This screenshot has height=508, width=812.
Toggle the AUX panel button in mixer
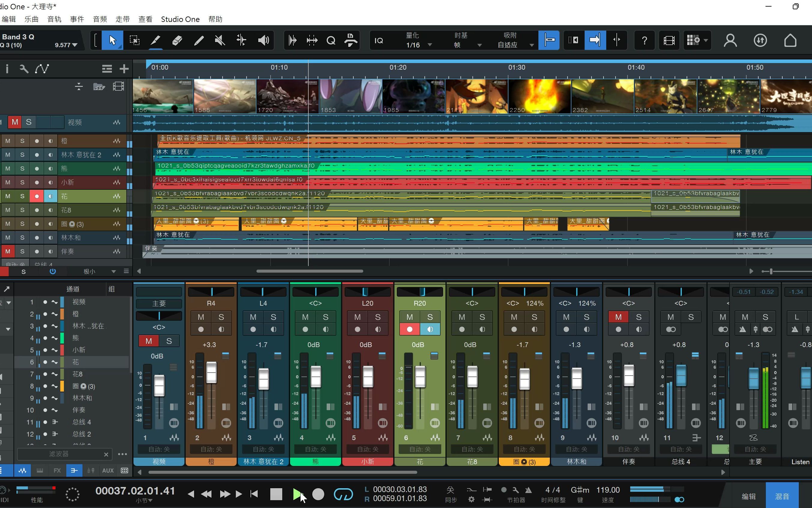click(x=108, y=471)
